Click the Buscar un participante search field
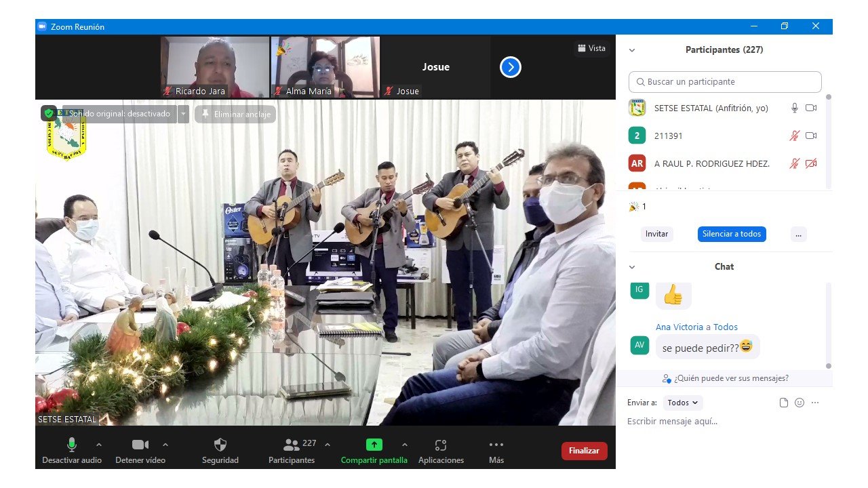868x488 pixels. [725, 82]
